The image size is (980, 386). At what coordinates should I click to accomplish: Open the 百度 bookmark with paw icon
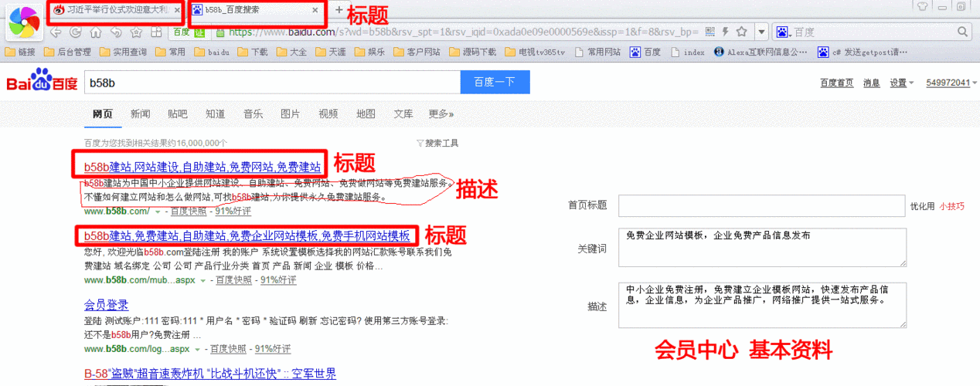click(645, 52)
